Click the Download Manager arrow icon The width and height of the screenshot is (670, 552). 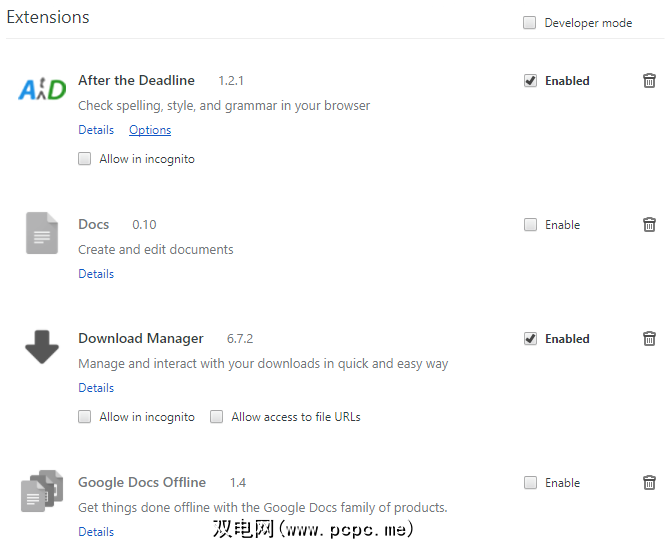(x=42, y=346)
